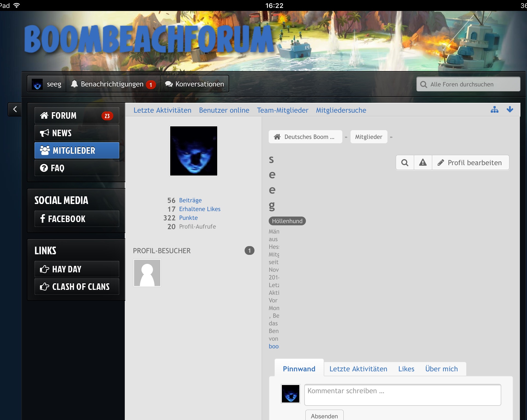
Task: Switch to the Über mich tab
Action: coord(441,369)
